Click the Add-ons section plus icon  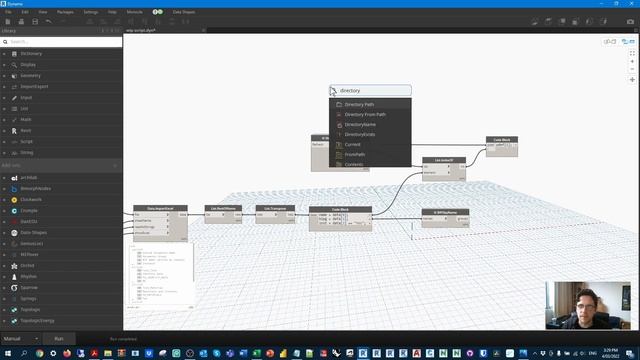(x=115, y=165)
